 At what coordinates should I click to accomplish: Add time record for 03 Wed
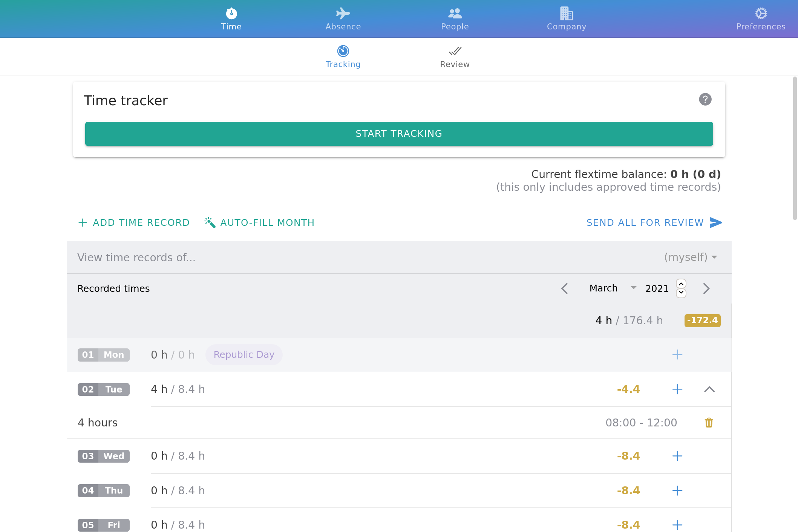coord(677,456)
